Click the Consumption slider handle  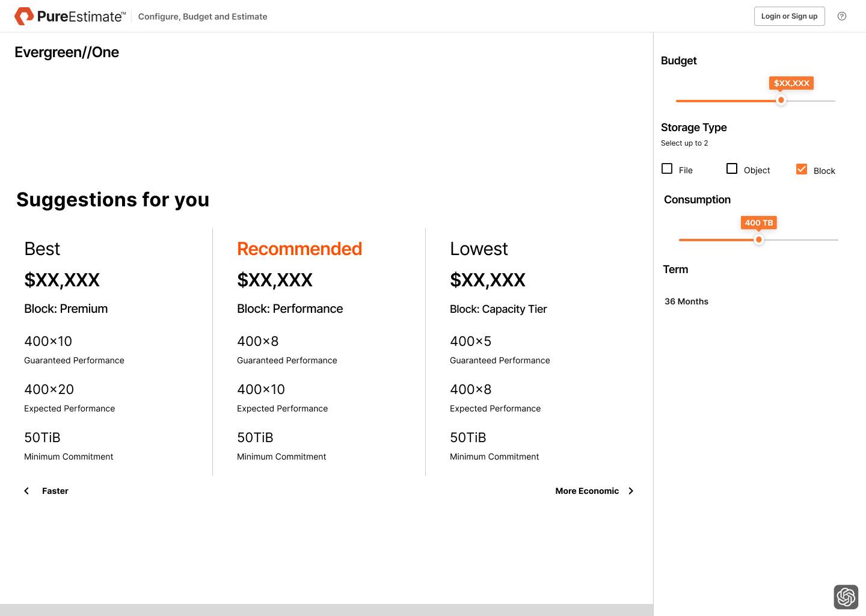click(759, 239)
